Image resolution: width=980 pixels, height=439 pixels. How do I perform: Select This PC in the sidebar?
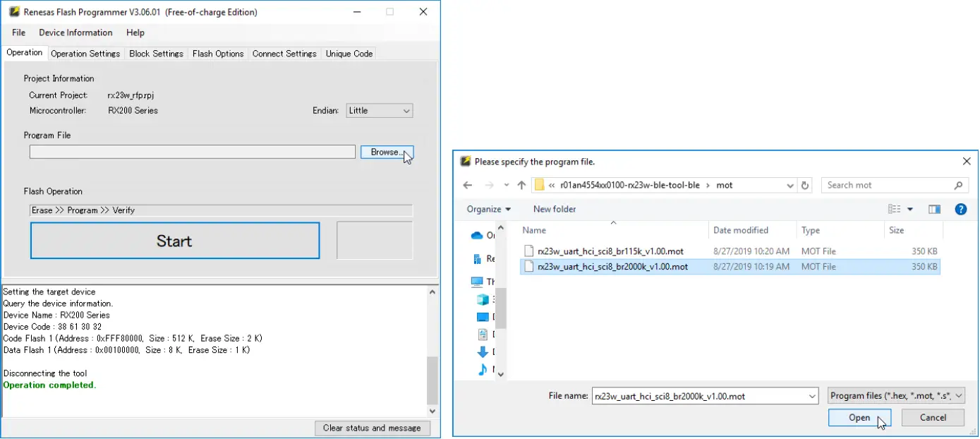coord(478,281)
